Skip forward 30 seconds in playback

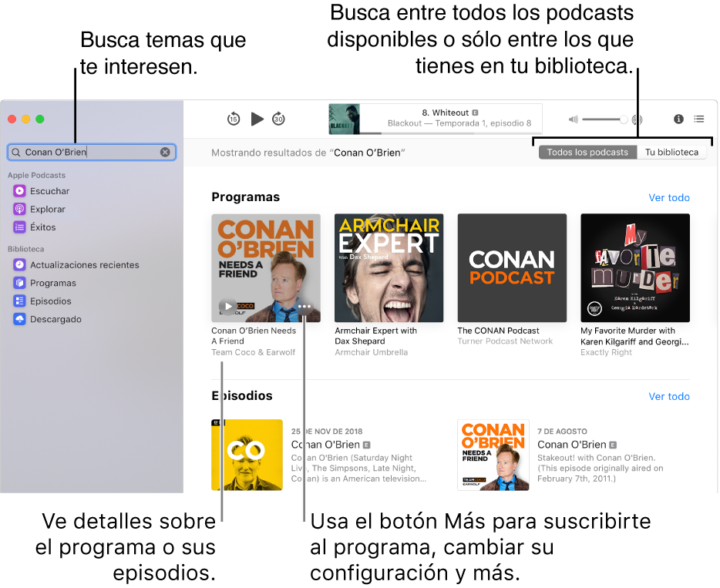tap(278, 119)
